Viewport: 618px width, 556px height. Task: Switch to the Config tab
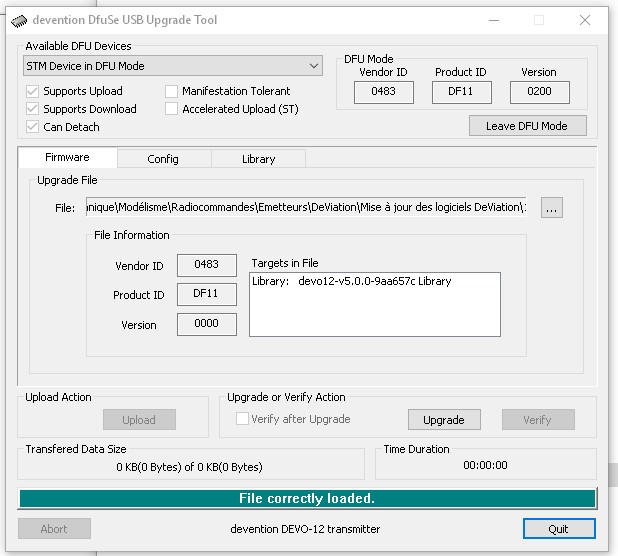(164, 159)
